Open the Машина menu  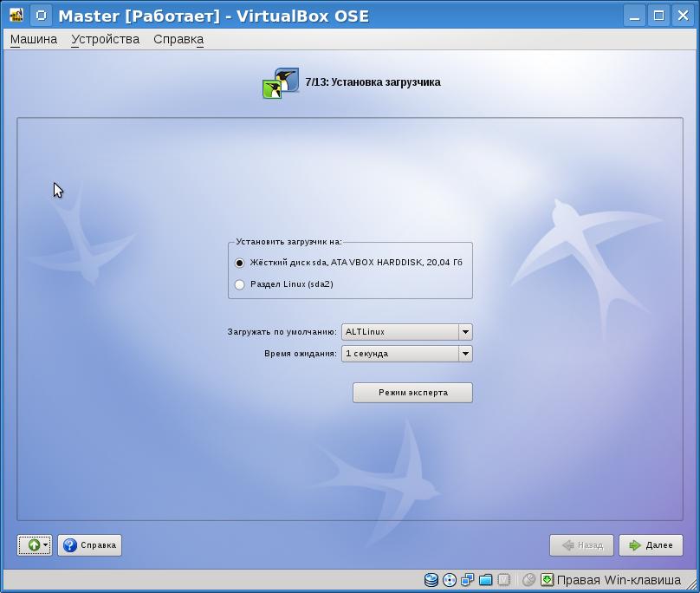pos(34,39)
